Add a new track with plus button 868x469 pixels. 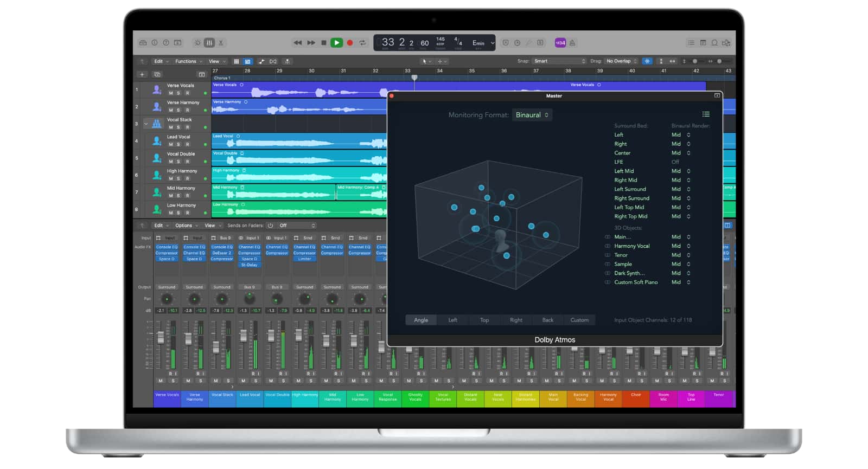[142, 74]
